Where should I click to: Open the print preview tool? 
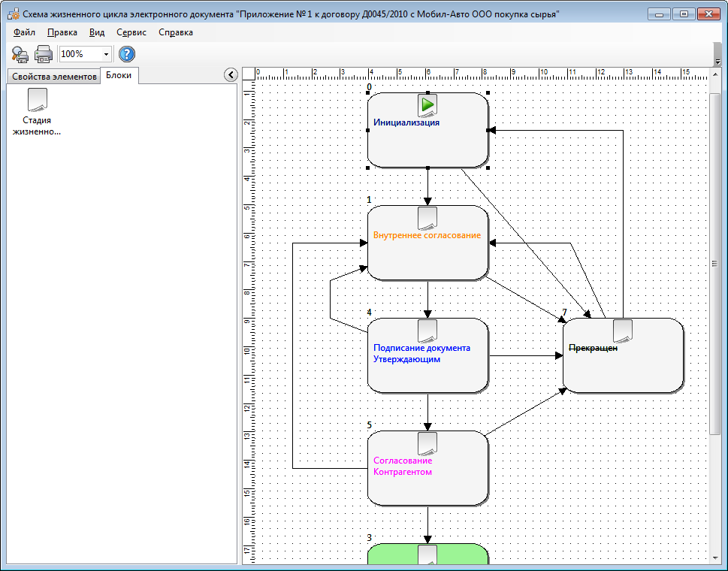coord(20,54)
